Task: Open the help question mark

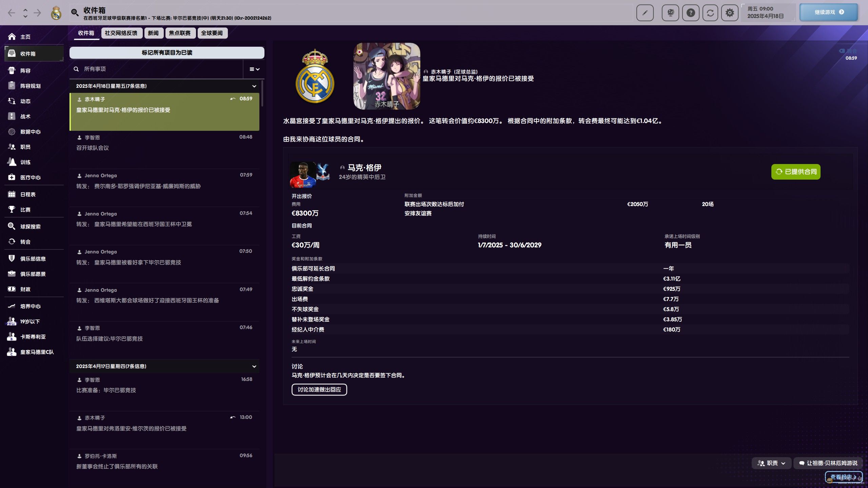Action: point(691,13)
